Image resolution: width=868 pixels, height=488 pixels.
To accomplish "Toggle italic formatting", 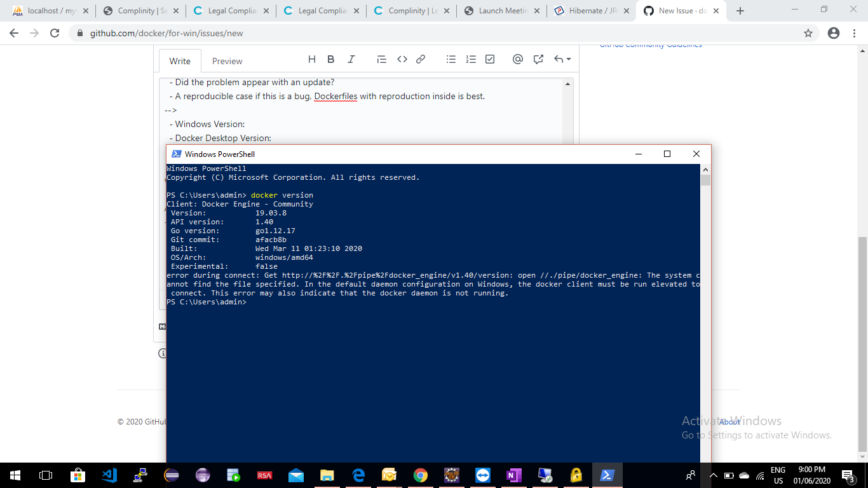I will pos(351,59).
